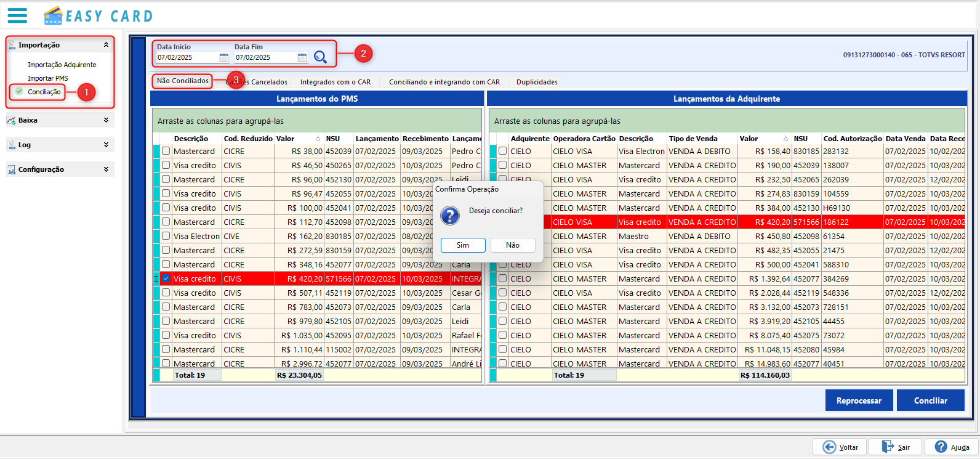This screenshot has width=980, height=459.
Task: Click Adquirente total value R$ 114.160,03
Action: (765, 375)
